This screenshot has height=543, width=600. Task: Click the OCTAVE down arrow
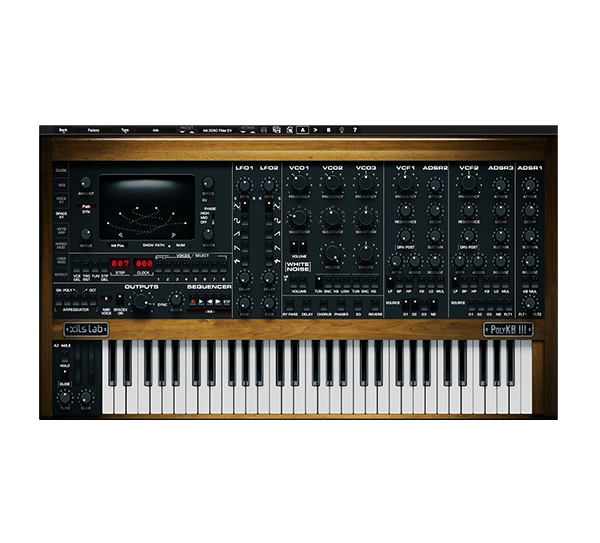(x=243, y=132)
